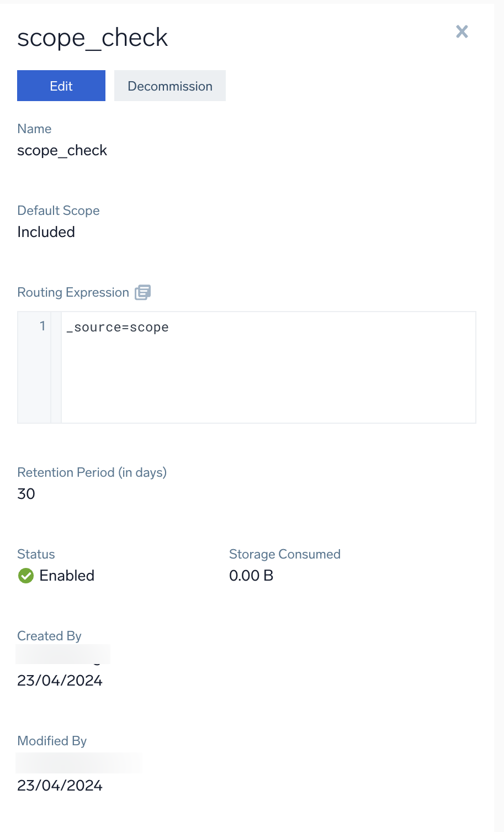Decommission the scope_check partition

point(169,86)
